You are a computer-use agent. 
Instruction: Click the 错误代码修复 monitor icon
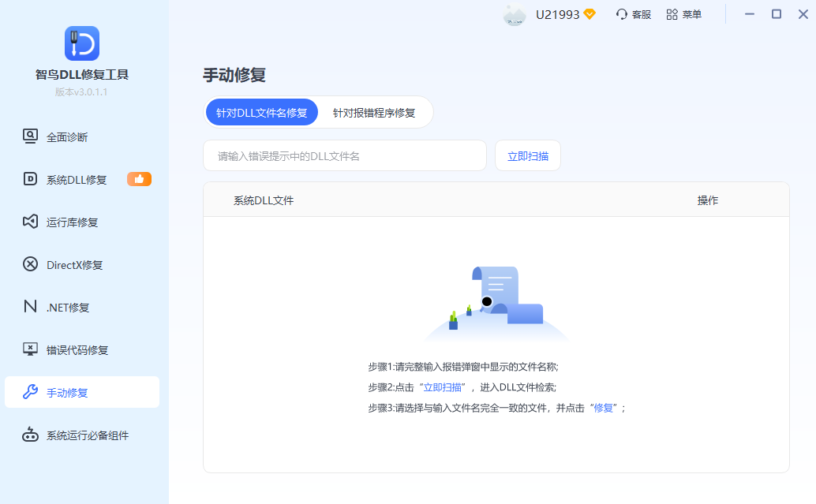point(30,349)
